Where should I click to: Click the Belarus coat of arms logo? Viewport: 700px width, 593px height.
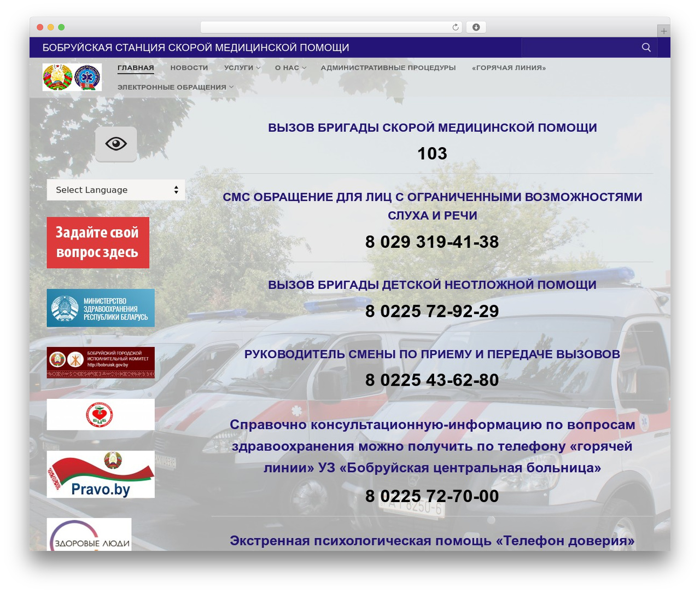pos(58,77)
